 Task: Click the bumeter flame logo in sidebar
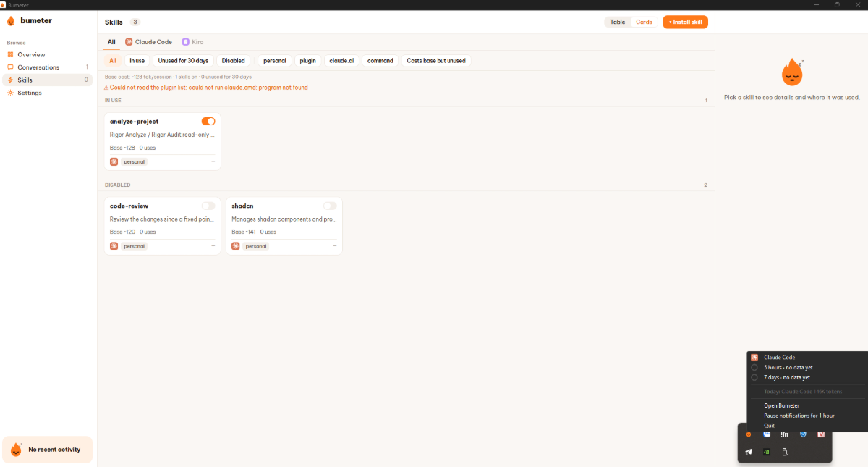point(11,21)
